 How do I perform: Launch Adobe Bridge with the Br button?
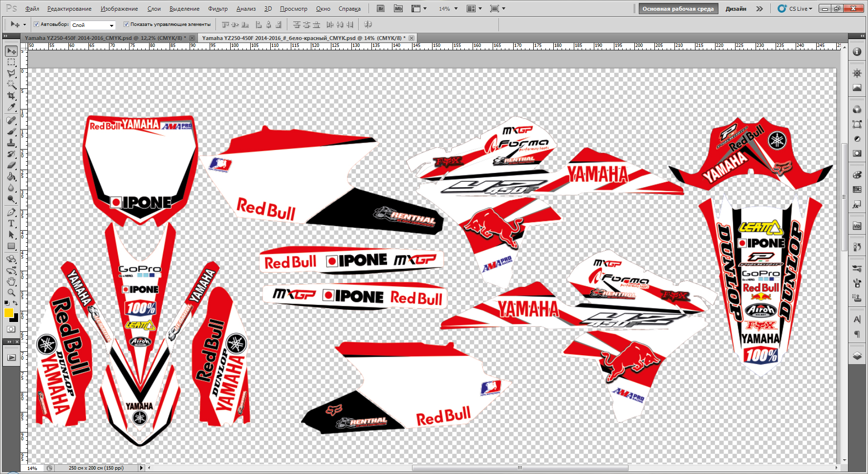click(x=381, y=9)
